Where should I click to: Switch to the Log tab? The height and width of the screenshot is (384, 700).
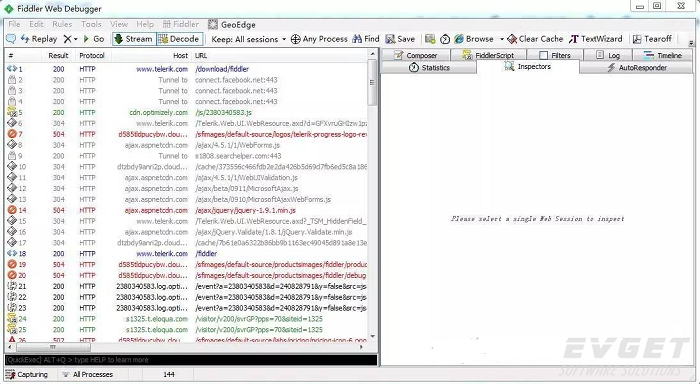tap(608, 55)
